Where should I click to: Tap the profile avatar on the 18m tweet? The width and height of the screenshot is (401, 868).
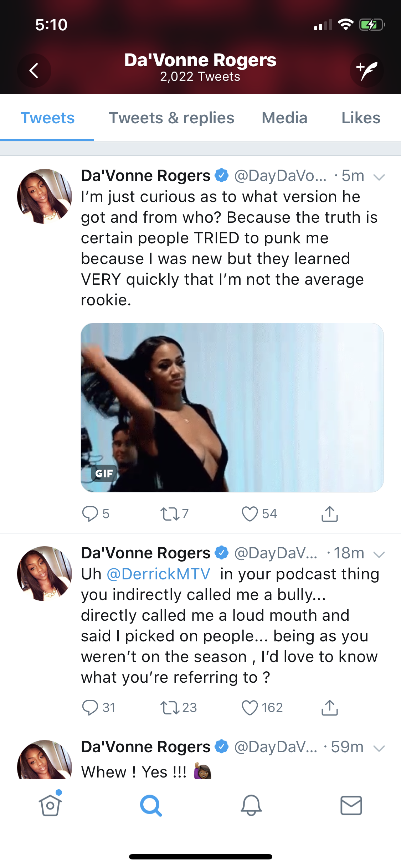click(45, 573)
